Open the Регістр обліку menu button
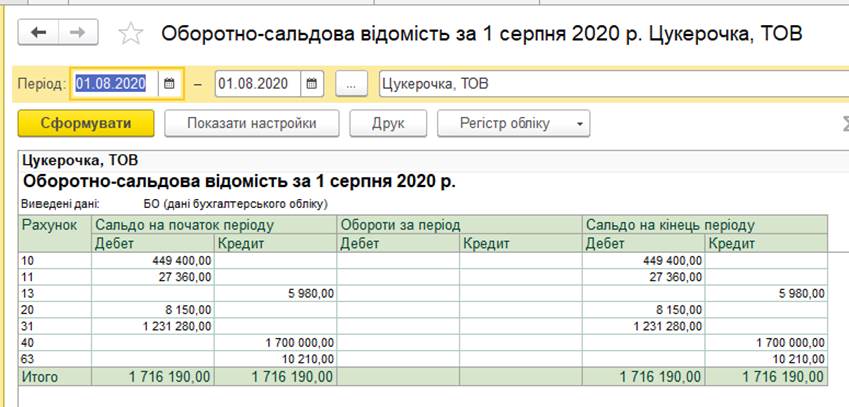849x407 pixels. point(504,124)
